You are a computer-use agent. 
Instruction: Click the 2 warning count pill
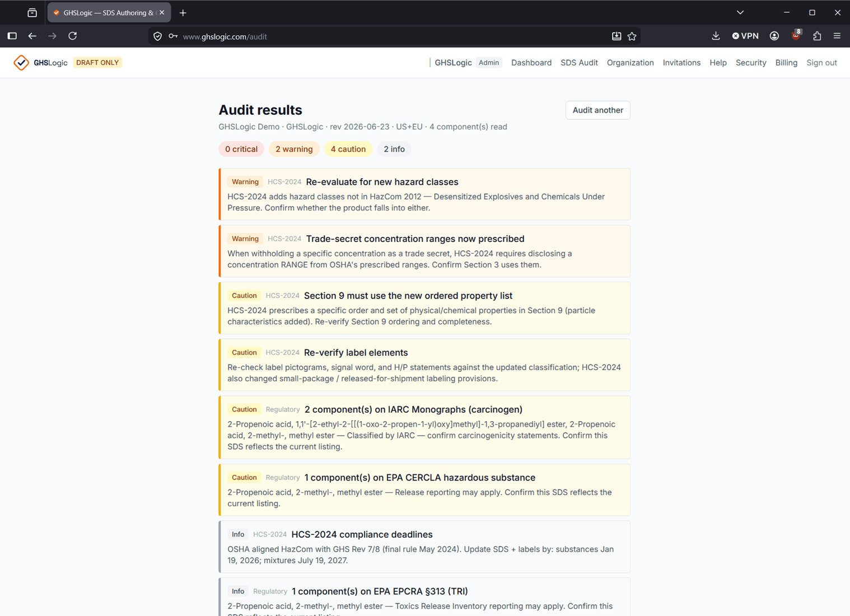(294, 149)
